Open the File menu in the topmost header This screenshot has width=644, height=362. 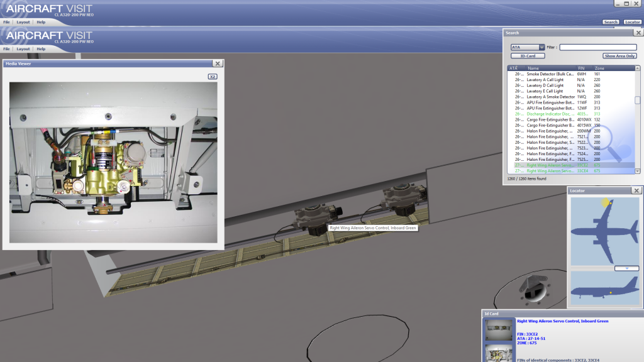(6, 22)
